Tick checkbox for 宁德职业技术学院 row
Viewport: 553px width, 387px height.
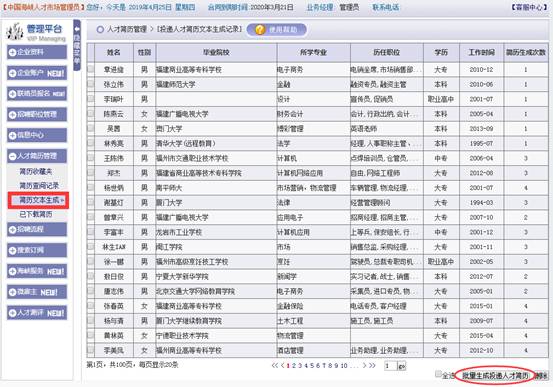click(91, 335)
